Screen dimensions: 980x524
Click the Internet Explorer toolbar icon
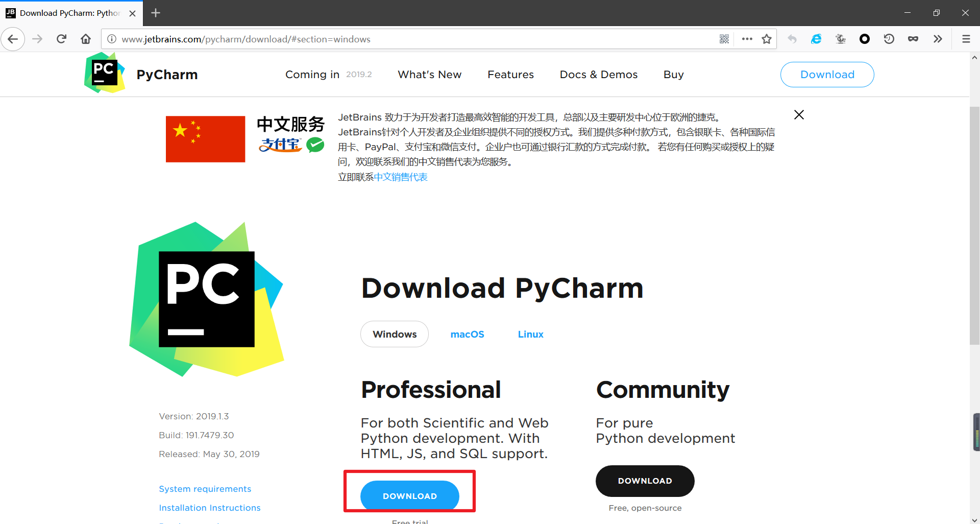816,39
